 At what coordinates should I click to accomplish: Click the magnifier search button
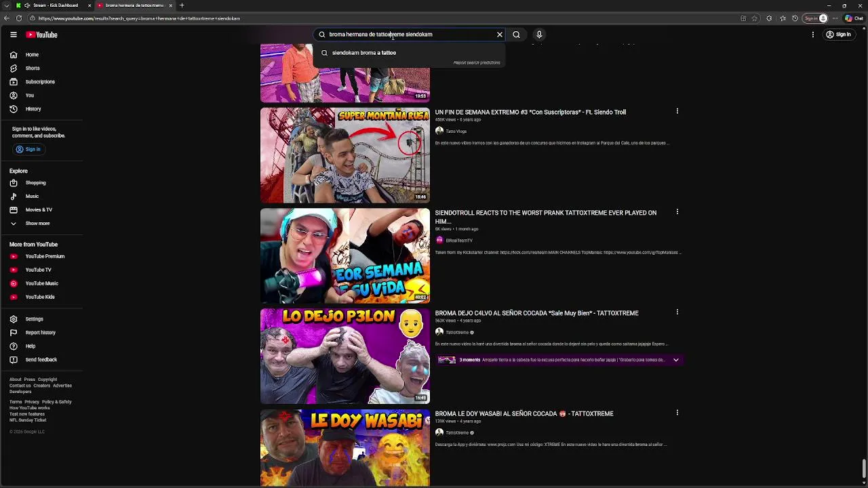[x=516, y=35]
